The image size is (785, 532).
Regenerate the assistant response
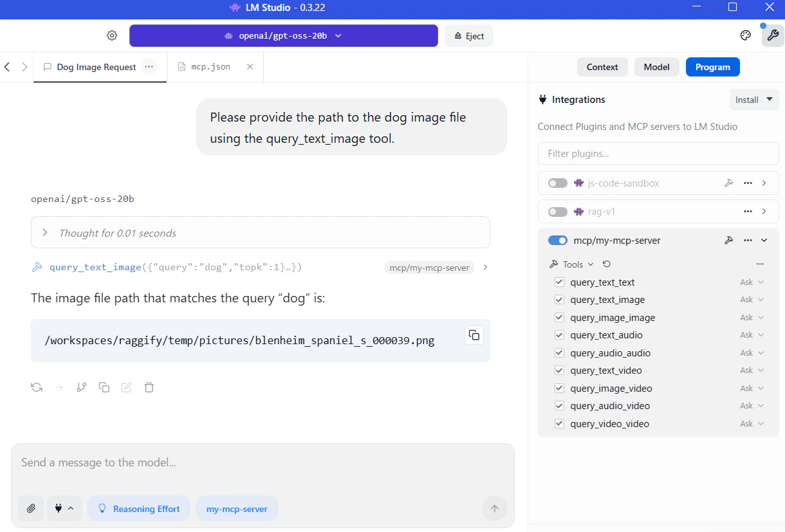[x=37, y=387]
